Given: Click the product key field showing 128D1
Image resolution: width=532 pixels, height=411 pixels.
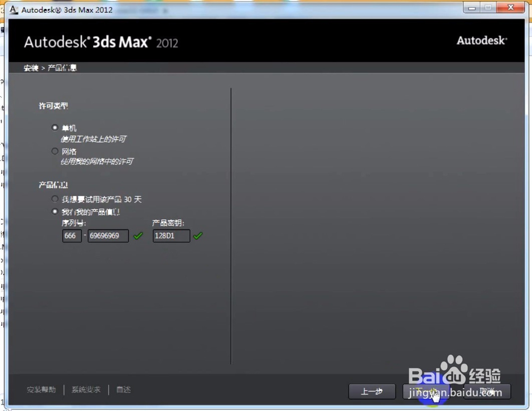Looking at the screenshot, I should point(171,236).
